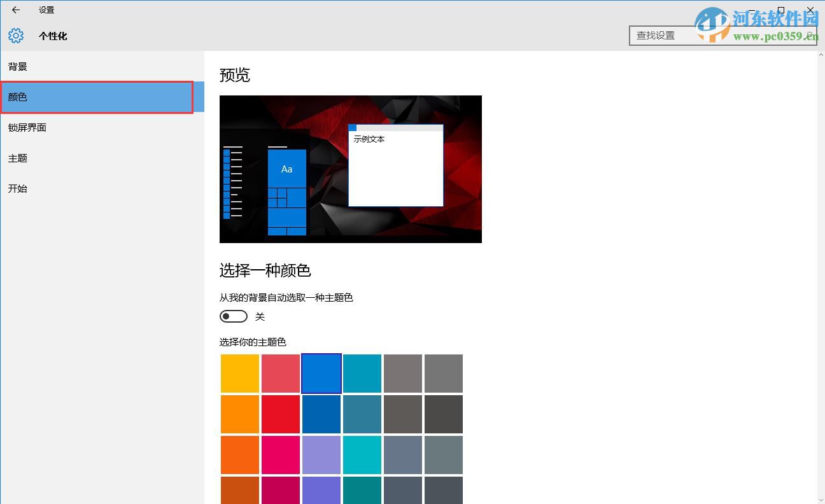Select the yellow theme color swatch

click(x=239, y=373)
